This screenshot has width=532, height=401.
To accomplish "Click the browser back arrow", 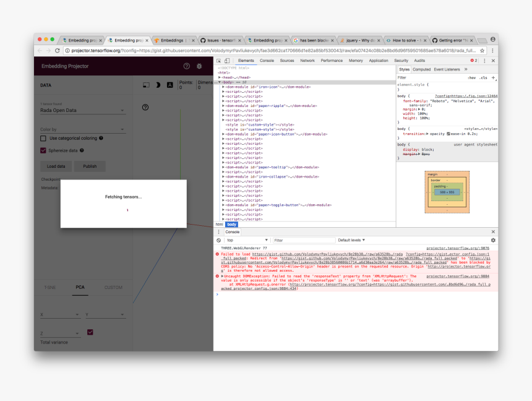I will coord(40,51).
